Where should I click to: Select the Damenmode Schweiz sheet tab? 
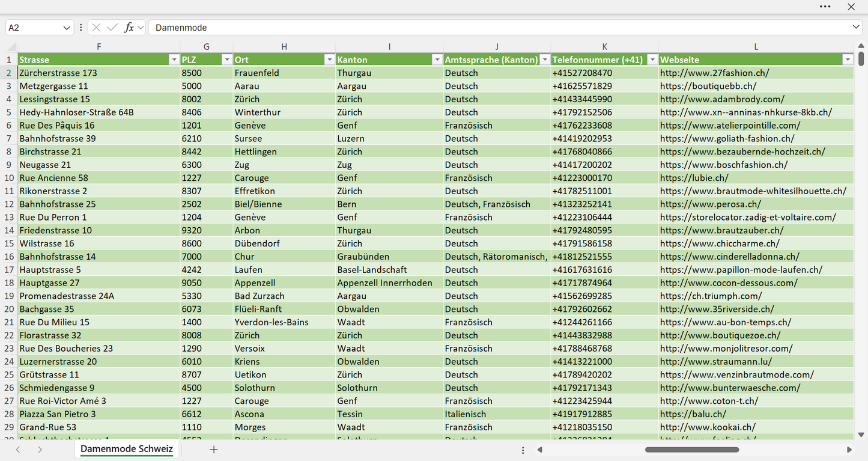[x=127, y=449]
